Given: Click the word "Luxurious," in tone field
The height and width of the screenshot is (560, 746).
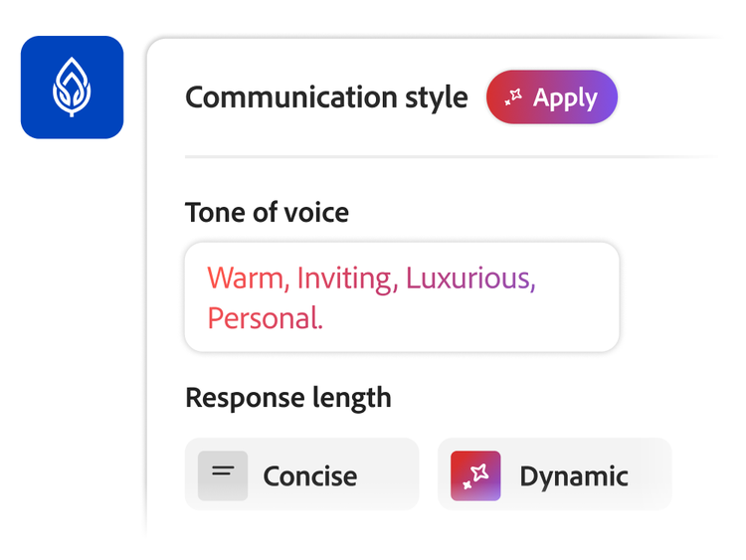Looking at the screenshot, I should pos(469,278).
